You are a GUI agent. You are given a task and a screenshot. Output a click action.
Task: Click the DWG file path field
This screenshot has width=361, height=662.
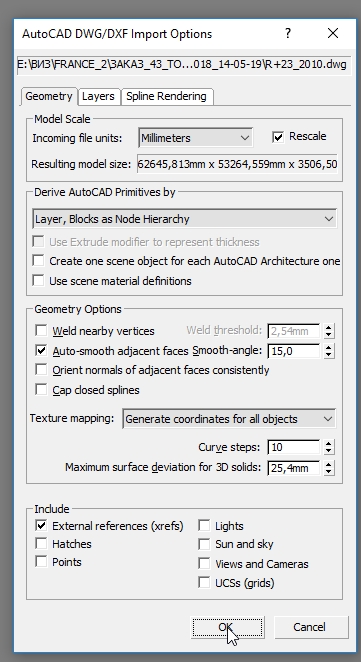tap(184, 65)
